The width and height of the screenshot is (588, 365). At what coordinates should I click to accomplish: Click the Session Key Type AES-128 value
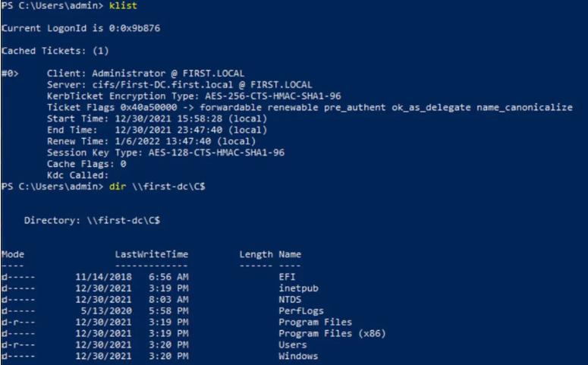click(216, 153)
